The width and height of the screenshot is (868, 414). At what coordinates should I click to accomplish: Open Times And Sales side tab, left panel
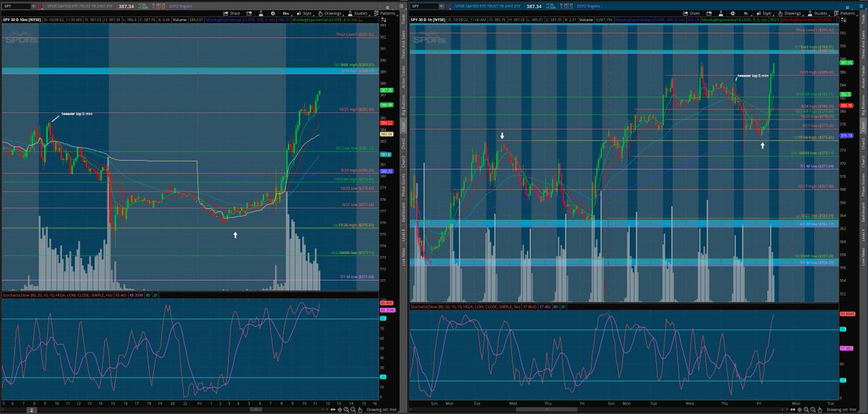click(403, 45)
